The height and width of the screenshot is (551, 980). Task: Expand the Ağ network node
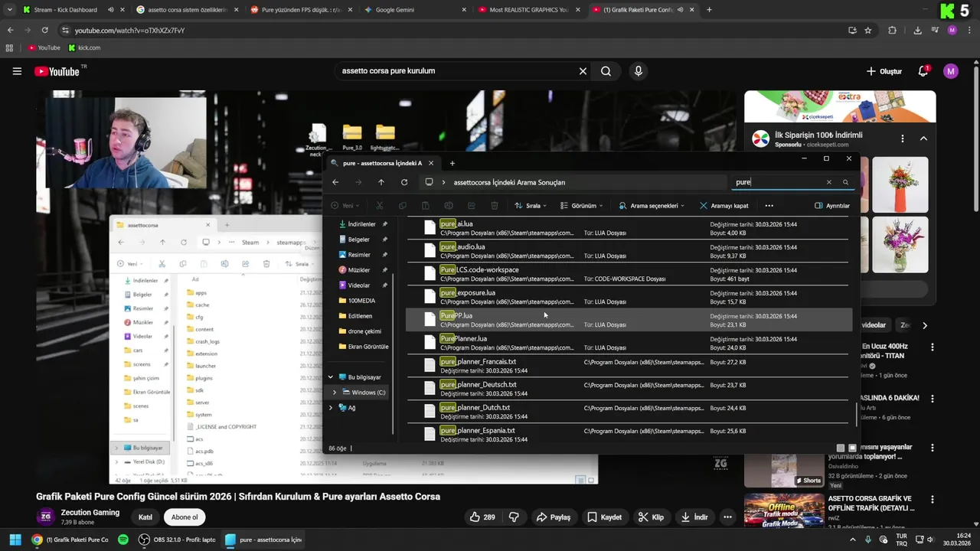(x=331, y=408)
